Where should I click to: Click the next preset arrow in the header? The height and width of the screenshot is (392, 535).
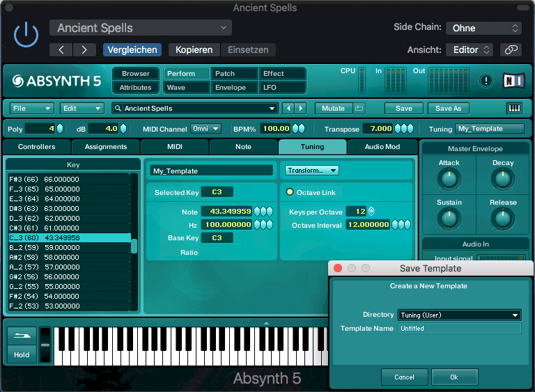point(84,50)
